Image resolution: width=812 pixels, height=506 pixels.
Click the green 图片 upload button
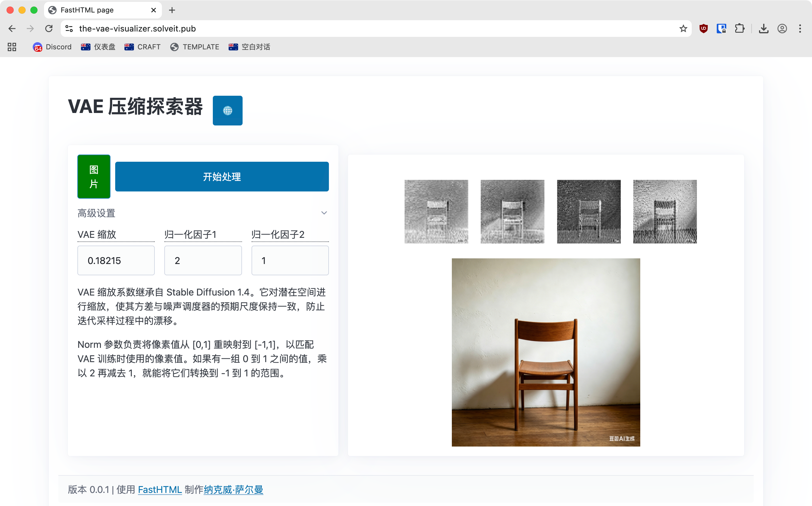click(94, 176)
